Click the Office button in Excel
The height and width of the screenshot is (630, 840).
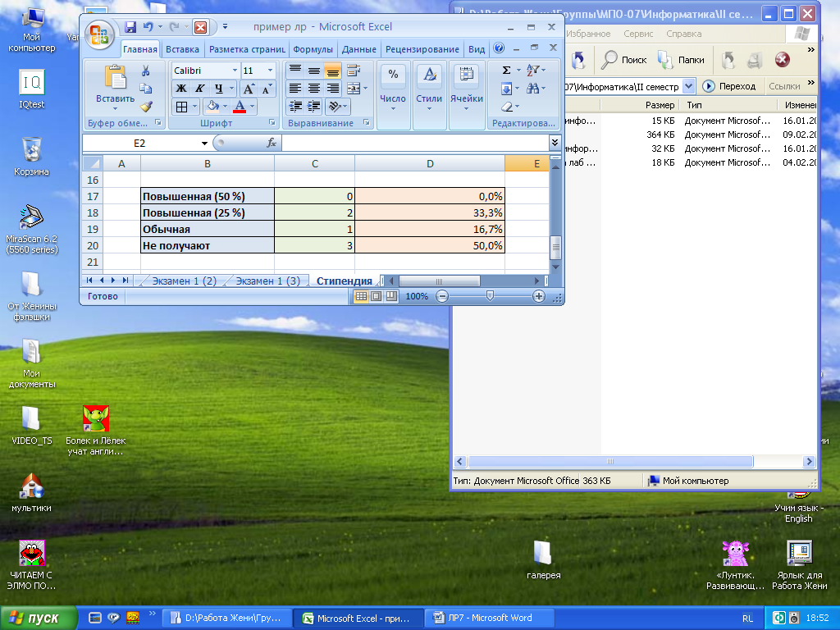coord(99,35)
